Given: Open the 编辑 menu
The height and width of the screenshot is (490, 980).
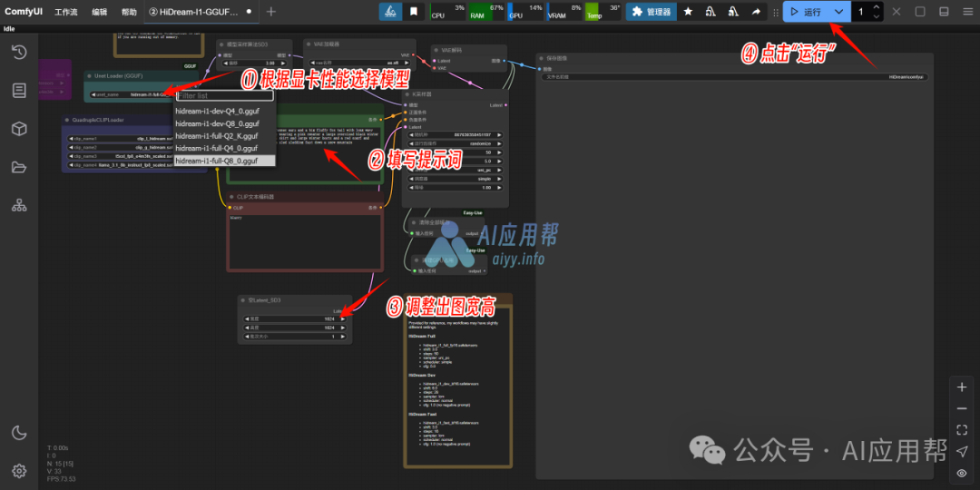Looking at the screenshot, I should coord(100,12).
